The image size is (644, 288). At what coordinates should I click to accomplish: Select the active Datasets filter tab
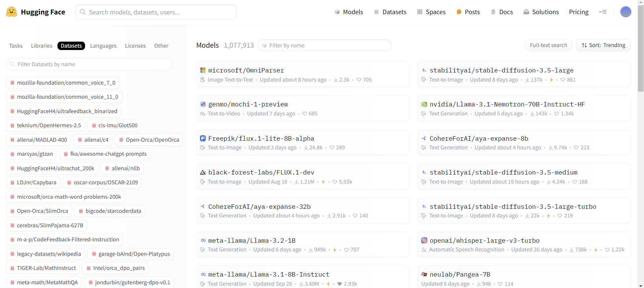click(x=71, y=46)
